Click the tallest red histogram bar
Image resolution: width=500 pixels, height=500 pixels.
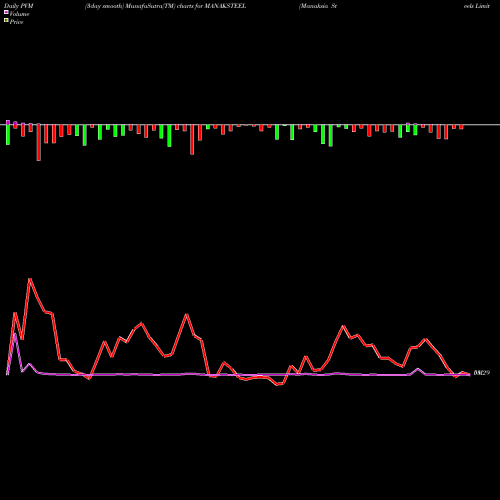[x=39, y=142]
